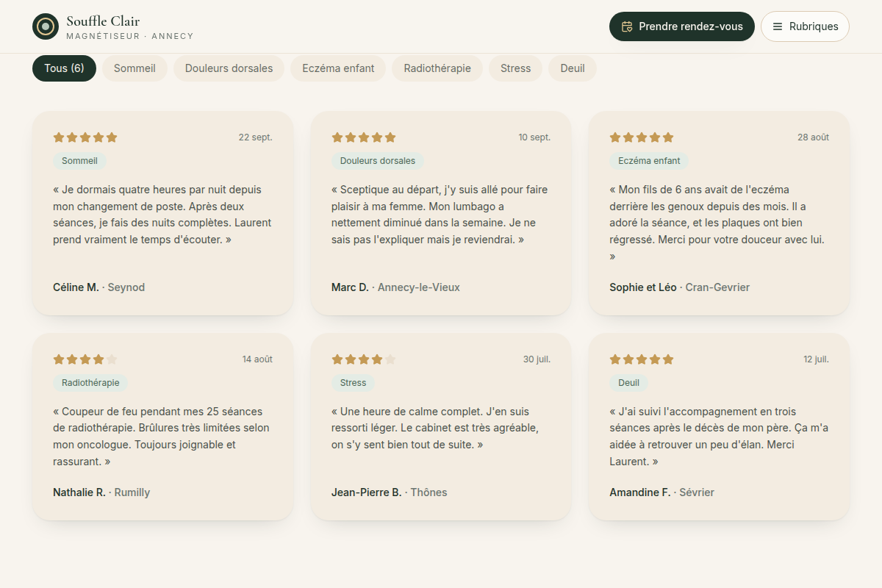Click the date 28 août
This screenshot has height=588, width=882.
point(814,137)
